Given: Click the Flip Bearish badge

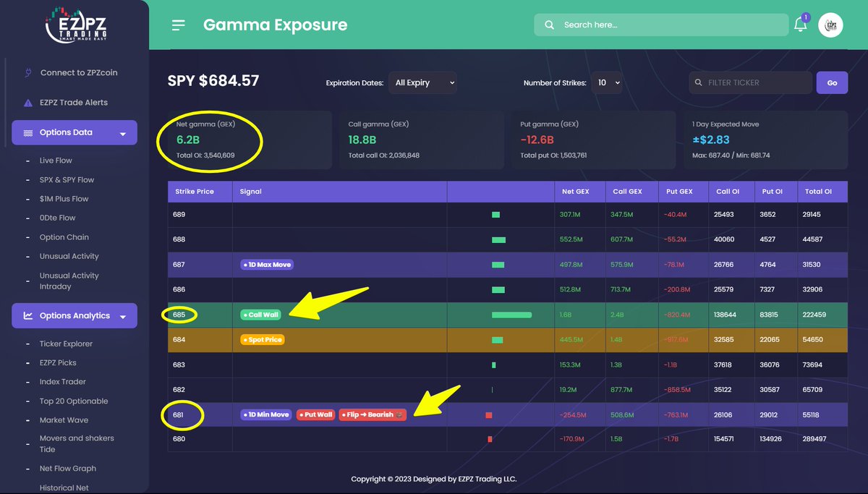Looking at the screenshot, I should [373, 414].
